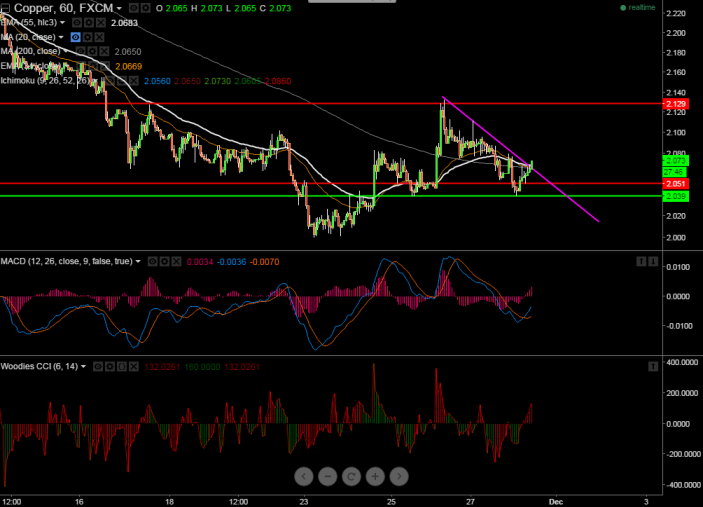Open the MACD indicator dropdown arrow
Viewport: 703px width, 507px height.
(x=138, y=261)
